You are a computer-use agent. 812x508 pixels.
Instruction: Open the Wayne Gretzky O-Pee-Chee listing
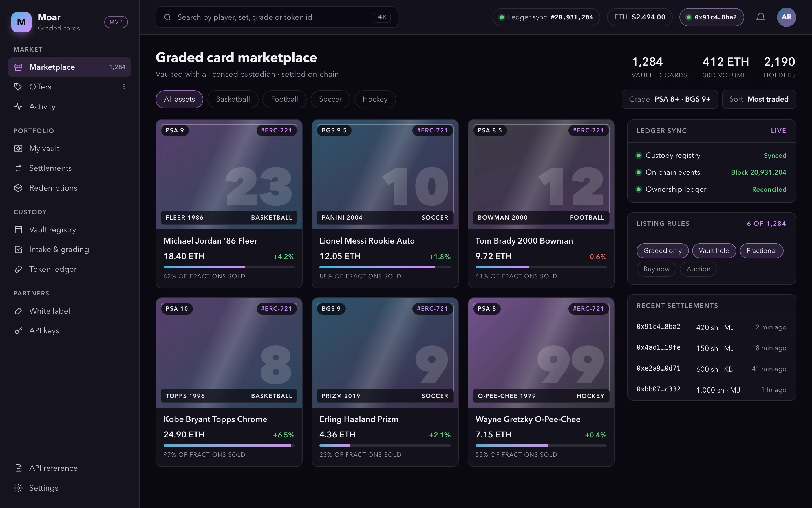click(541, 382)
